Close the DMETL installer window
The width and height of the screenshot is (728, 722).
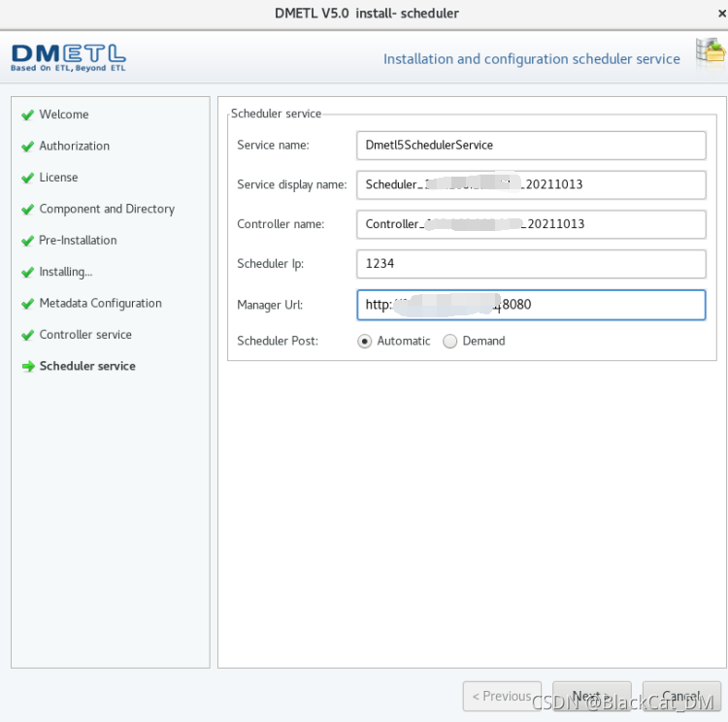coord(722,14)
